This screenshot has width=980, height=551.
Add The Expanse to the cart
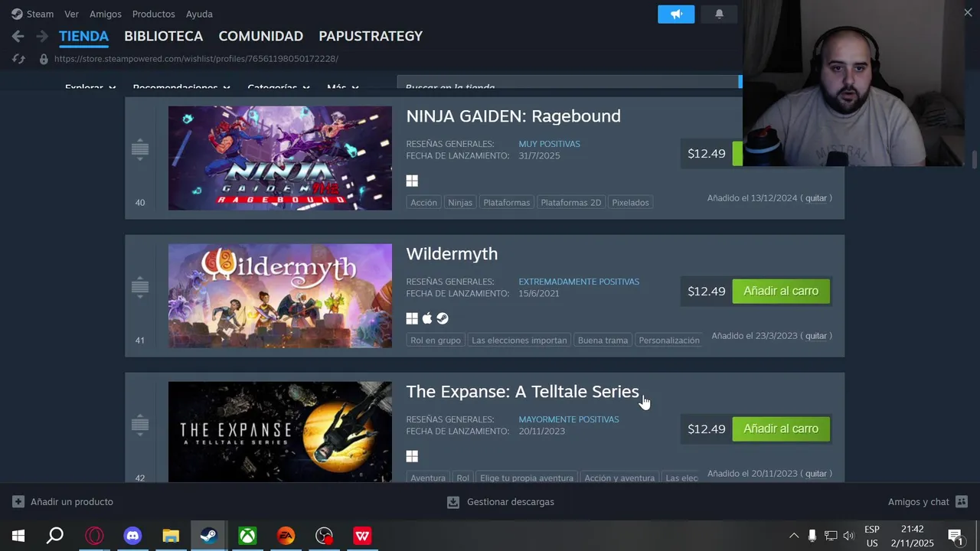click(781, 429)
